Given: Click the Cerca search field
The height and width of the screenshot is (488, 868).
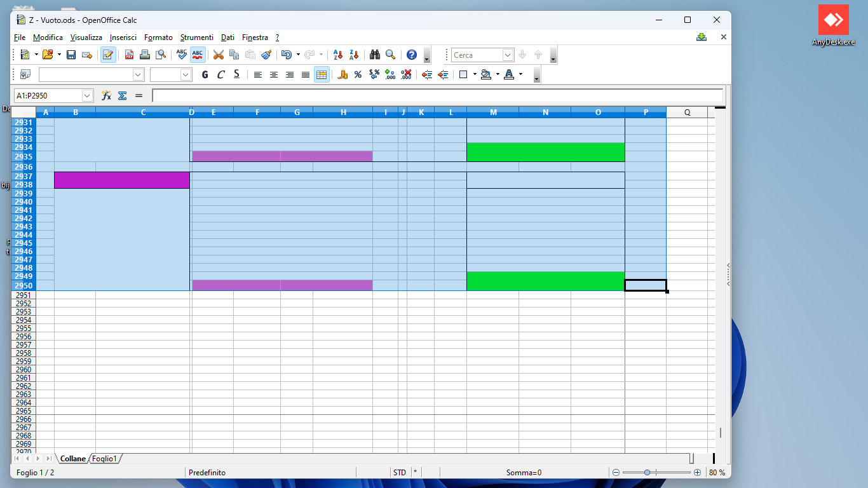Looking at the screenshot, I should pyautogui.click(x=477, y=55).
